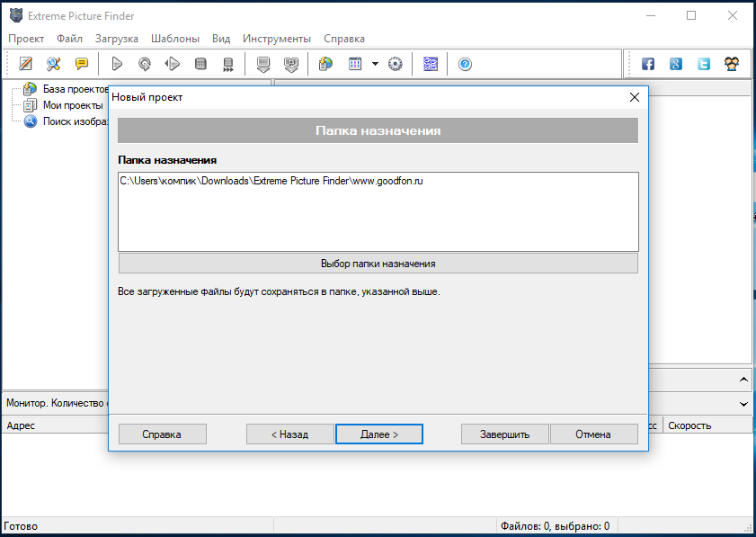This screenshot has height=537, width=756.
Task: Close the 'Новый проект' dialog
Action: (x=635, y=97)
